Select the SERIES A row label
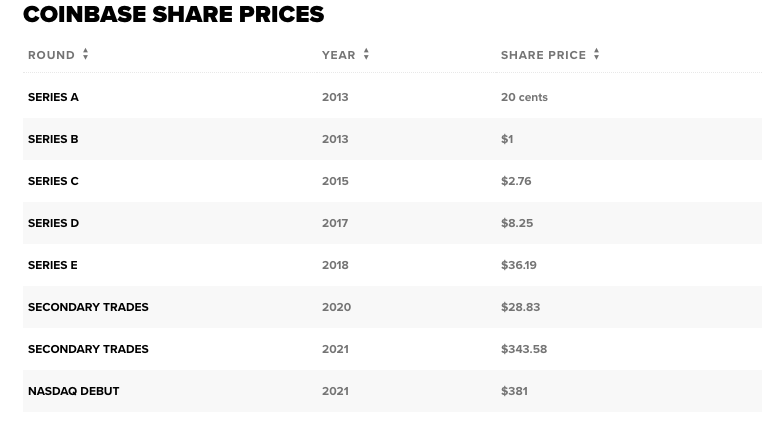This screenshot has width=770, height=424. [x=53, y=97]
